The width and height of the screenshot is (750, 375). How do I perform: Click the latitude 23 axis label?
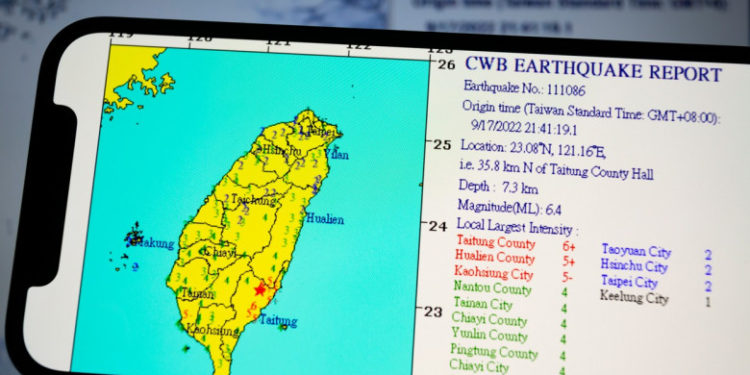[x=433, y=312]
